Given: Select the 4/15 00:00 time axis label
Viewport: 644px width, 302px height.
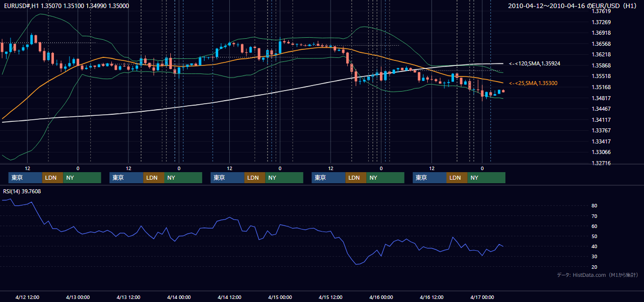Looking at the screenshot, I should pos(280,297).
